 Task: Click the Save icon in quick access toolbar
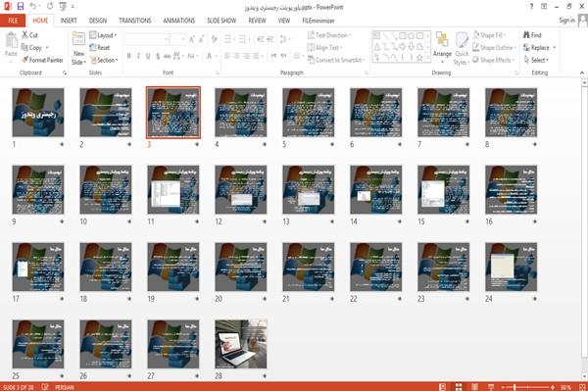21,7
